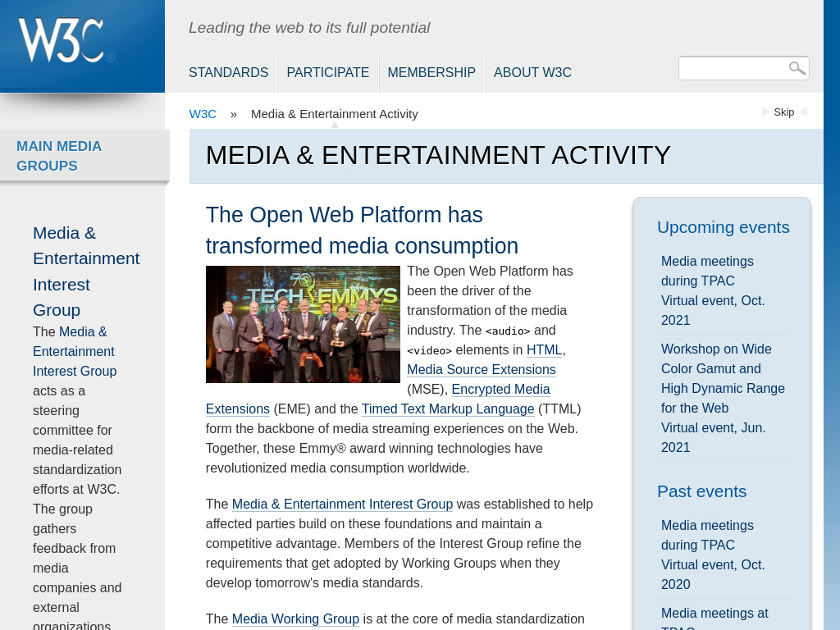Click sidebar paragraph Media & Entertainment Interest Group link
Screen dimensions: 840x630
(x=75, y=351)
